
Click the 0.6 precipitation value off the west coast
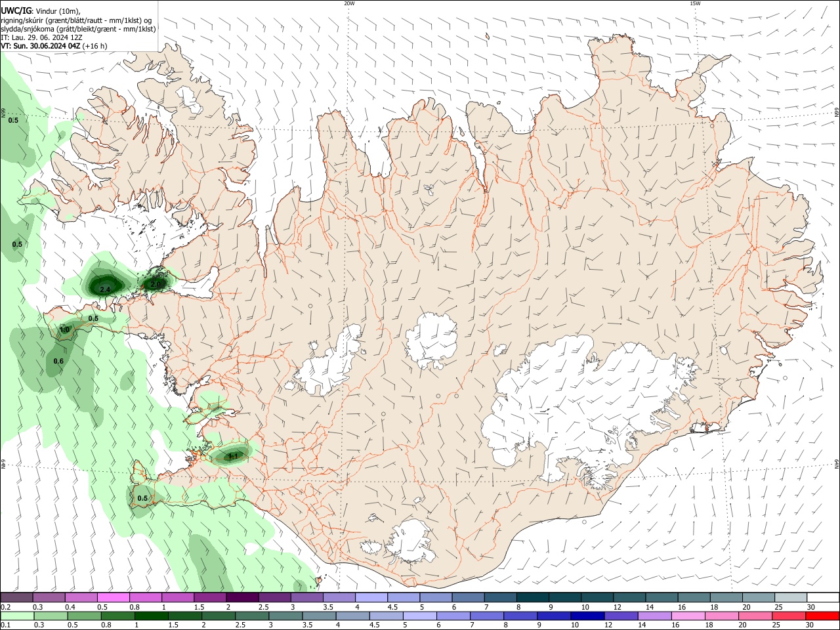click(x=58, y=361)
